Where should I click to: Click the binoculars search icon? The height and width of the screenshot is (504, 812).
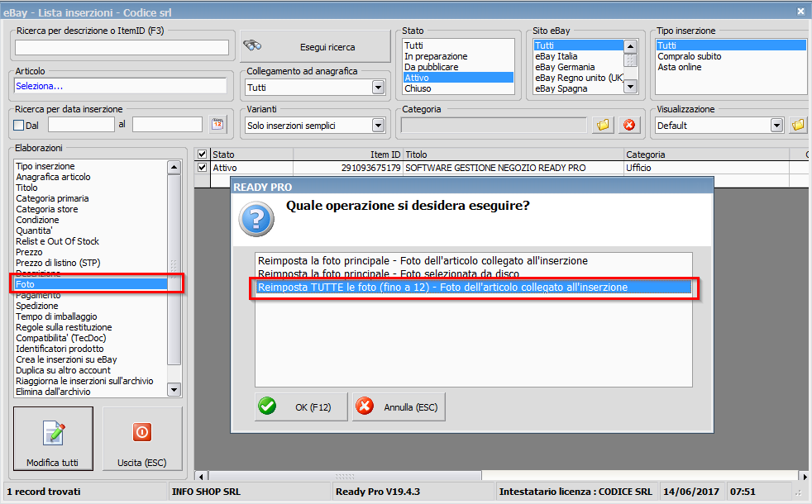[x=252, y=46]
